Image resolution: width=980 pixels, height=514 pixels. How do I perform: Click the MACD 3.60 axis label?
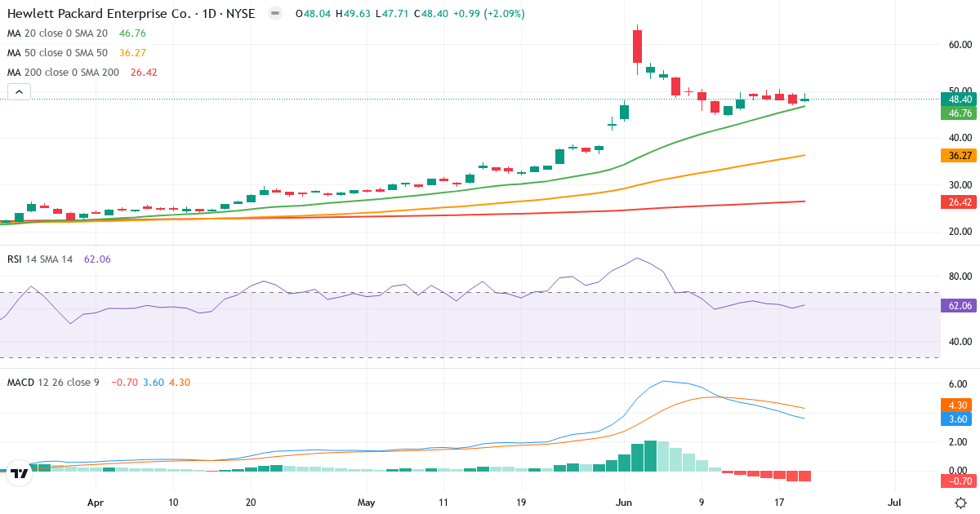[958, 419]
